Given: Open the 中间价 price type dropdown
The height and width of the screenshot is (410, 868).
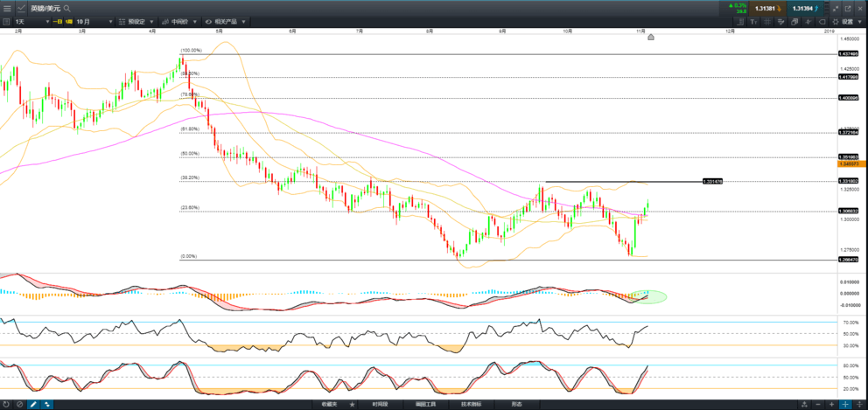Looking at the screenshot, I should [179, 22].
